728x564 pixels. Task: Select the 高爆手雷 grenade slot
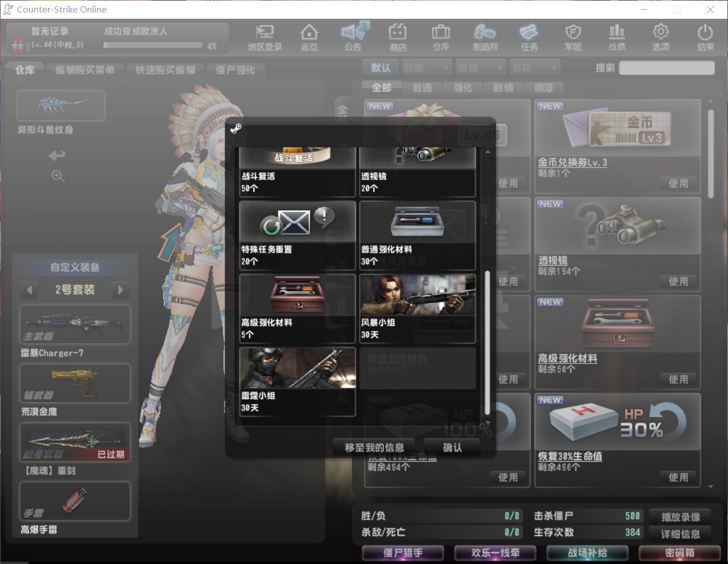click(75, 501)
